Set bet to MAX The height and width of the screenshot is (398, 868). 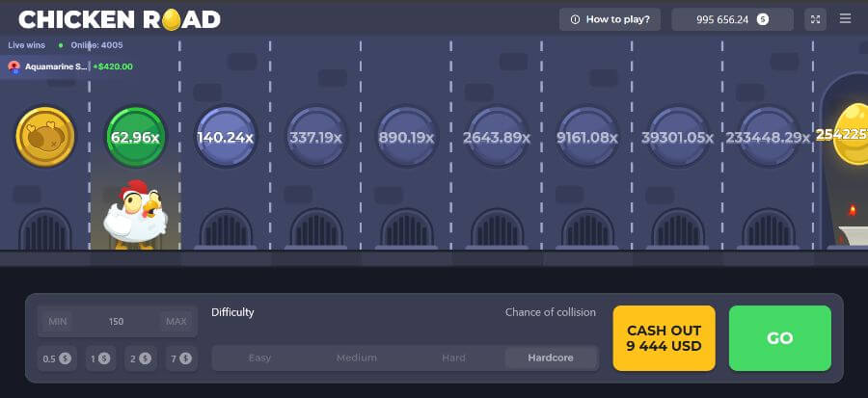click(176, 321)
